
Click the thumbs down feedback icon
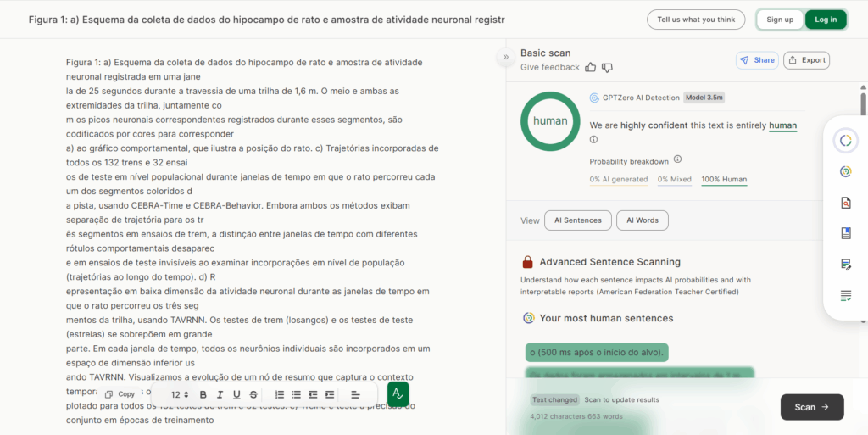point(607,67)
